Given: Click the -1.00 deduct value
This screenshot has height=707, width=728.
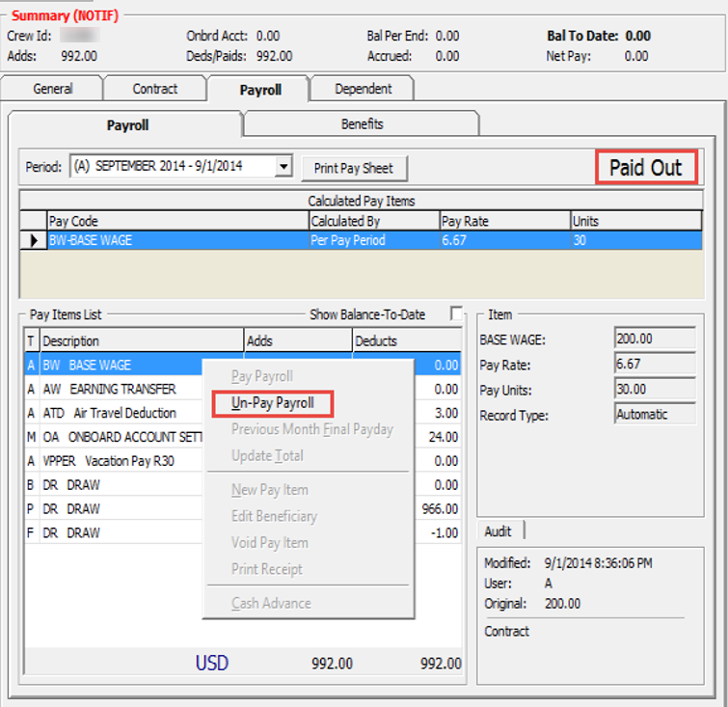Looking at the screenshot, I should [x=445, y=532].
